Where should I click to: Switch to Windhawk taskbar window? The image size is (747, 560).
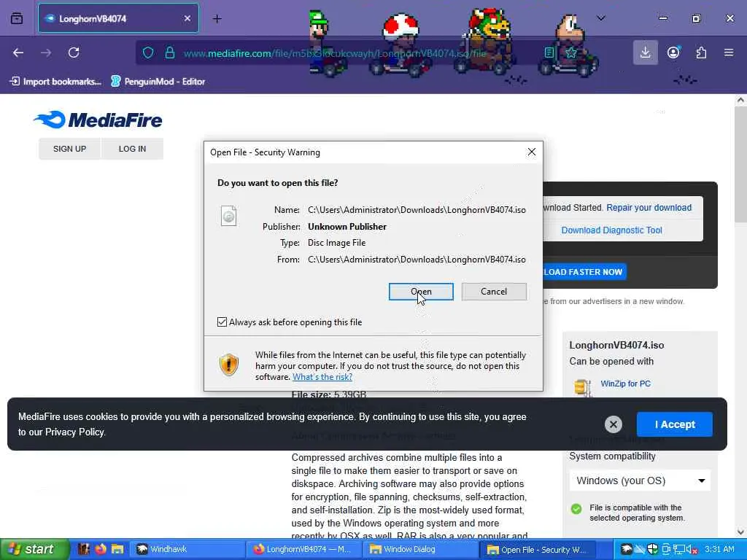(x=186, y=549)
